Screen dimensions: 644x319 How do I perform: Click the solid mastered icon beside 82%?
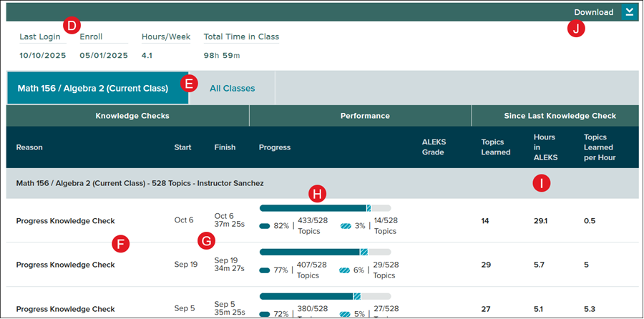(x=265, y=226)
